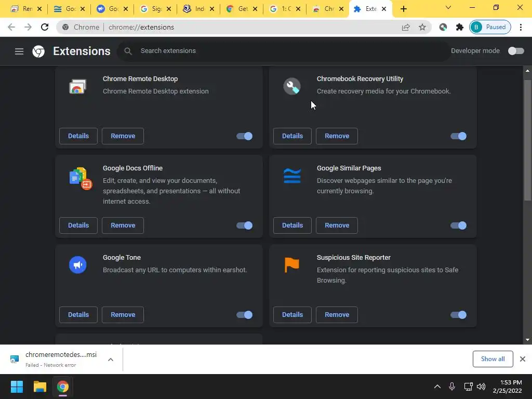Close the downloads bar
The height and width of the screenshot is (399, 532).
[523, 358]
